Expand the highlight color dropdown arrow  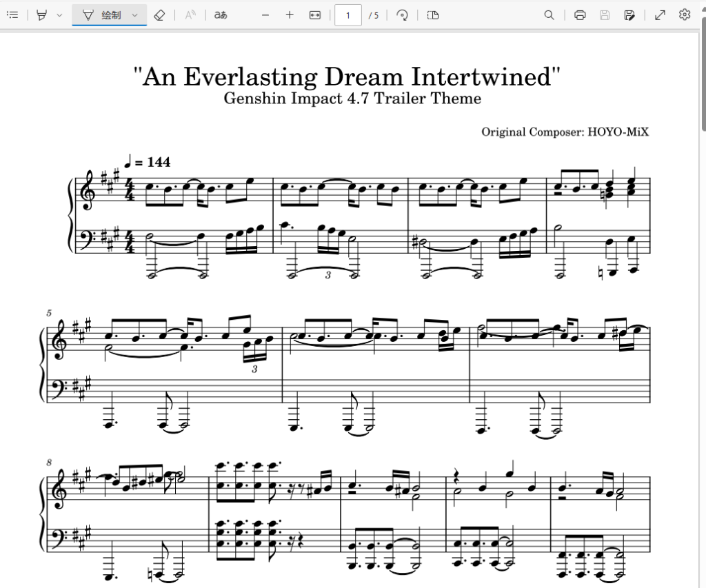[59, 15]
